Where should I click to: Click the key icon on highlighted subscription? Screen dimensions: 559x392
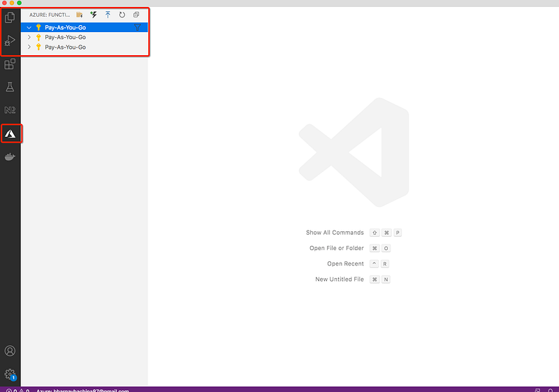[38, 27]
